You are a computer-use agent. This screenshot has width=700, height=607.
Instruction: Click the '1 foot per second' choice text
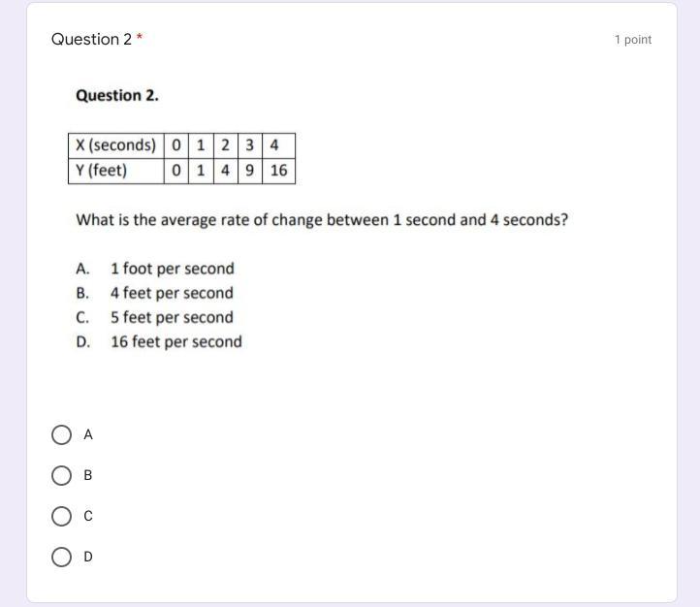pyautogui.click(x=173, y=269)
